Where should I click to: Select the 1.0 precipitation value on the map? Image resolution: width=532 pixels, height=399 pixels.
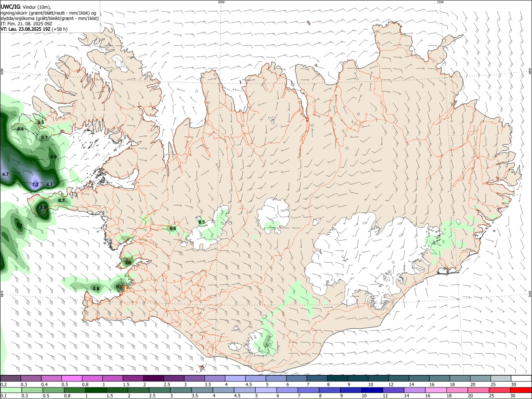tap(128, 263)
